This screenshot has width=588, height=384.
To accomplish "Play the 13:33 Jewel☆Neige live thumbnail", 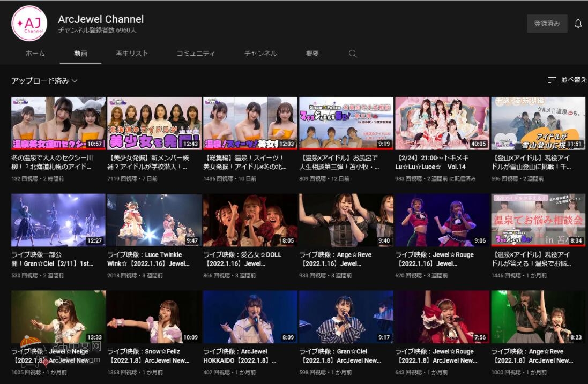I will pyautogui.click(x=58, y=317).
